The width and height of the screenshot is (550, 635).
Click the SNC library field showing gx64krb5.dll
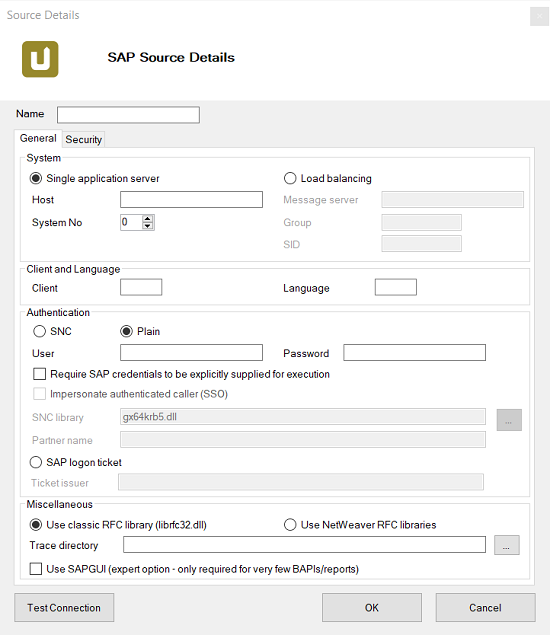(x=303, y=417)
